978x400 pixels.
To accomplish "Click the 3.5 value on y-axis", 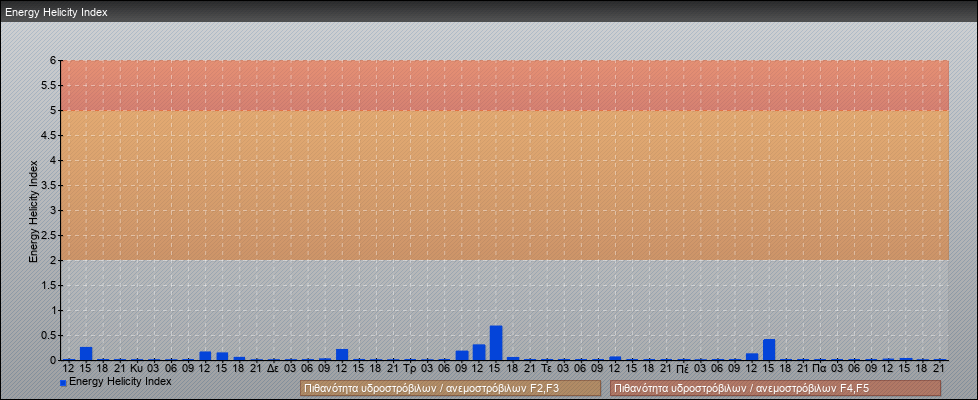I will (49, 185).
